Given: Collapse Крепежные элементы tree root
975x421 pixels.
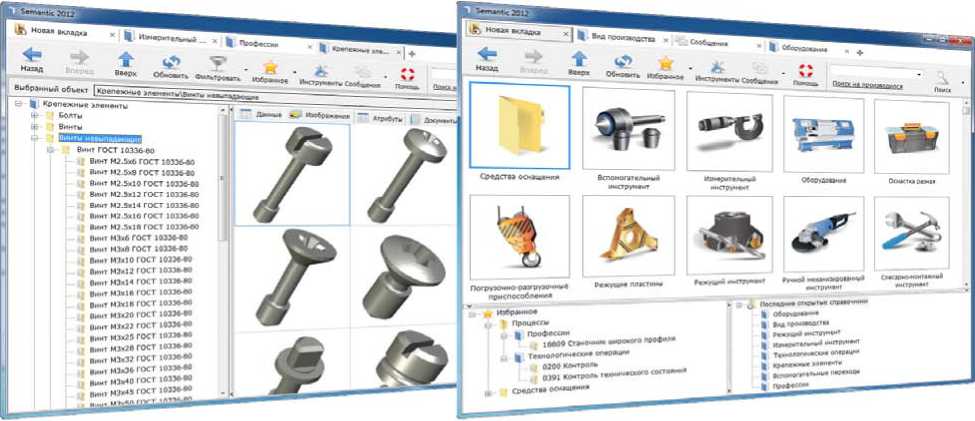Looking at the screenshot, I should (x=18, y=105).
